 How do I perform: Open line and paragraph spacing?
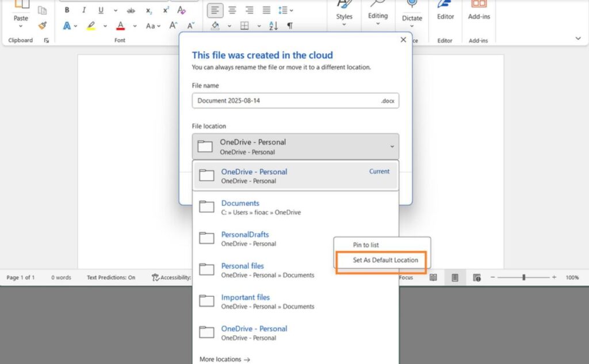(x=285, y=10)
